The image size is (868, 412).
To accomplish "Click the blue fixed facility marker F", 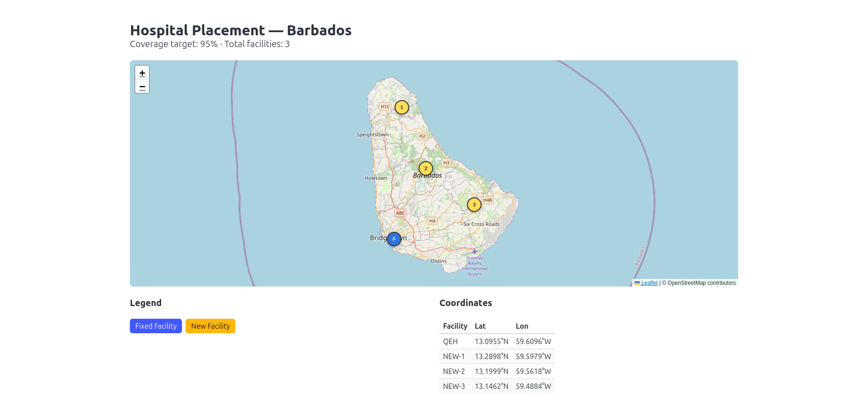I will tap(394, 239).
